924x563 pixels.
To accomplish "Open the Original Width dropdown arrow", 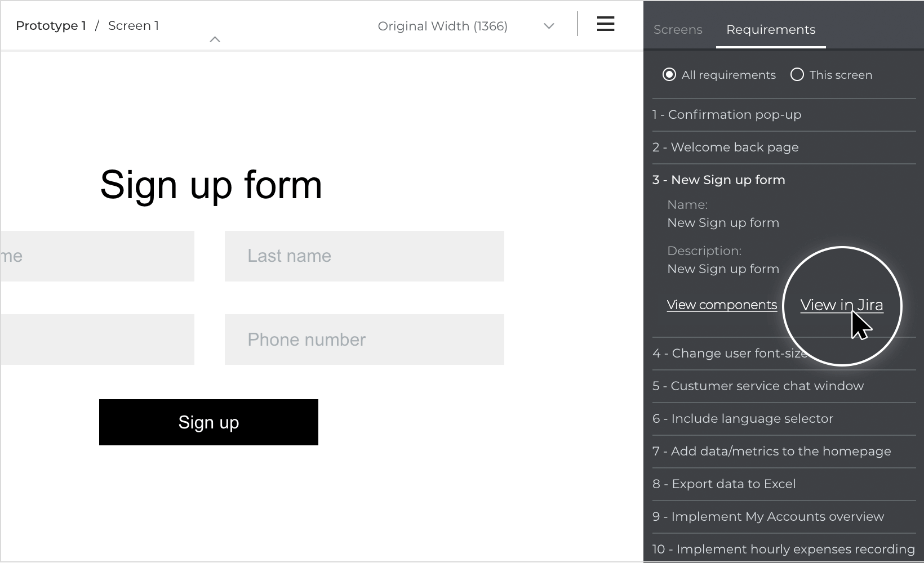I will coord(549,26).
